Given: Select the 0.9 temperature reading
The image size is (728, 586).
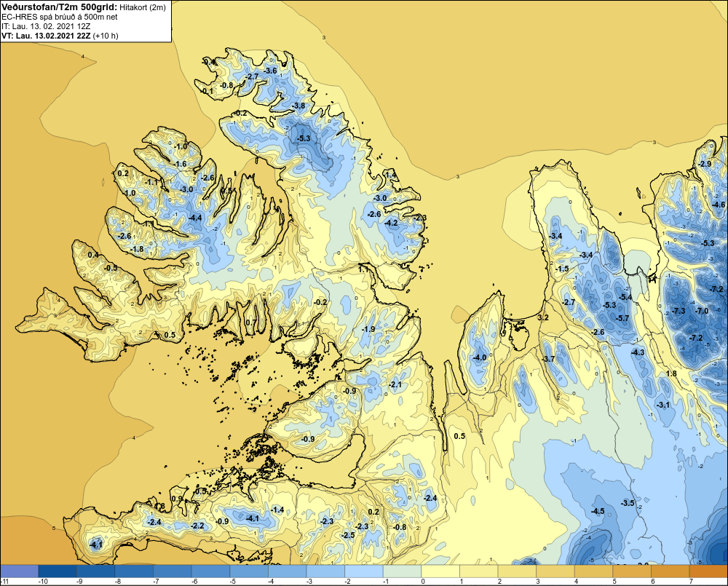Looking at the screenshot, I should 178,499.
